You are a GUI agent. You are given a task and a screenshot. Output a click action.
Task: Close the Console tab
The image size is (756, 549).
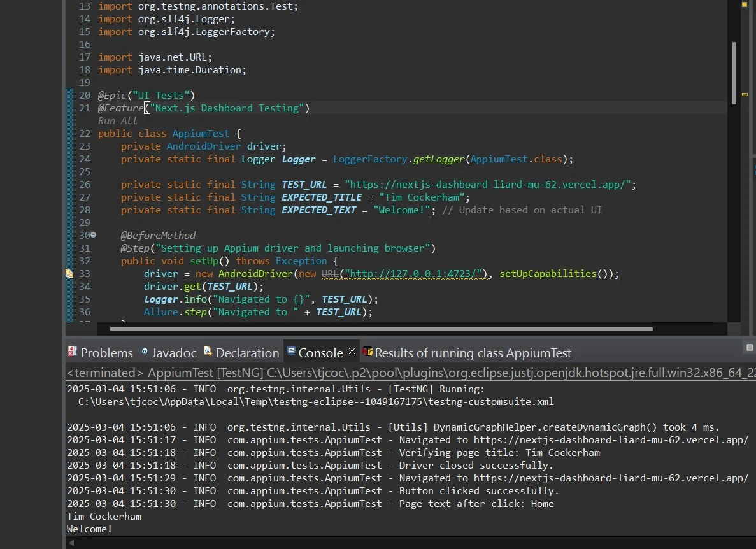(352, 352)
